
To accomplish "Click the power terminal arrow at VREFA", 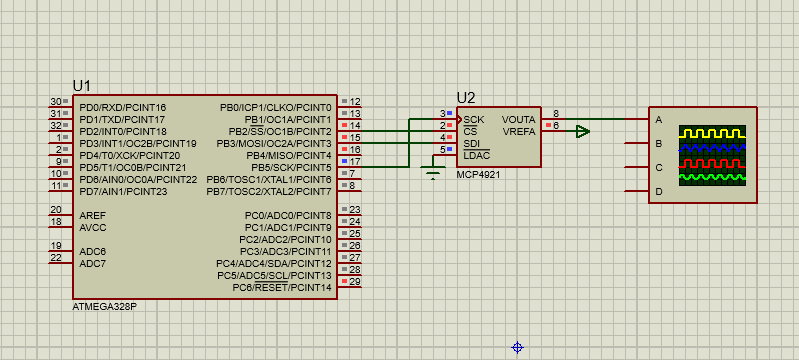I will coord(582,132).
